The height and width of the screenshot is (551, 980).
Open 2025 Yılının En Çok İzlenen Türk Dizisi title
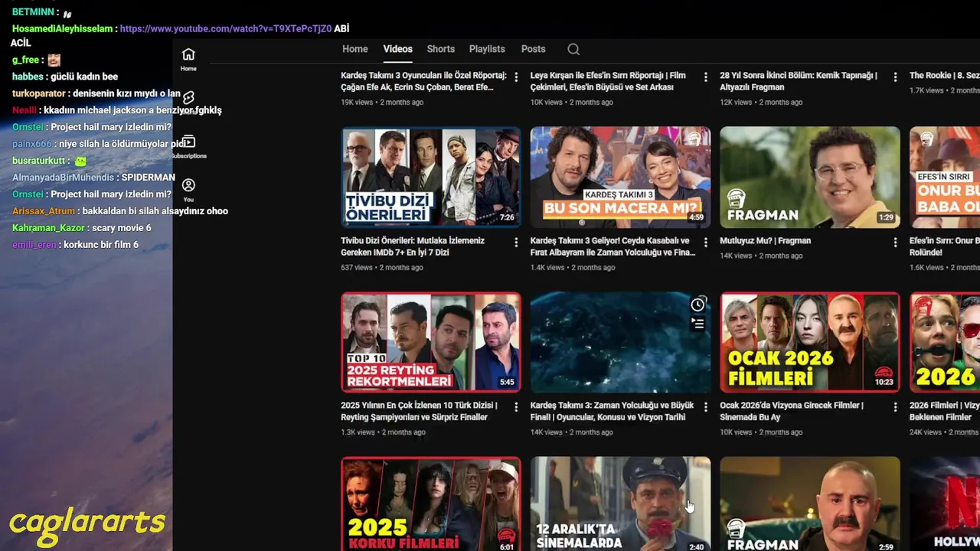(x=420, y=411)
